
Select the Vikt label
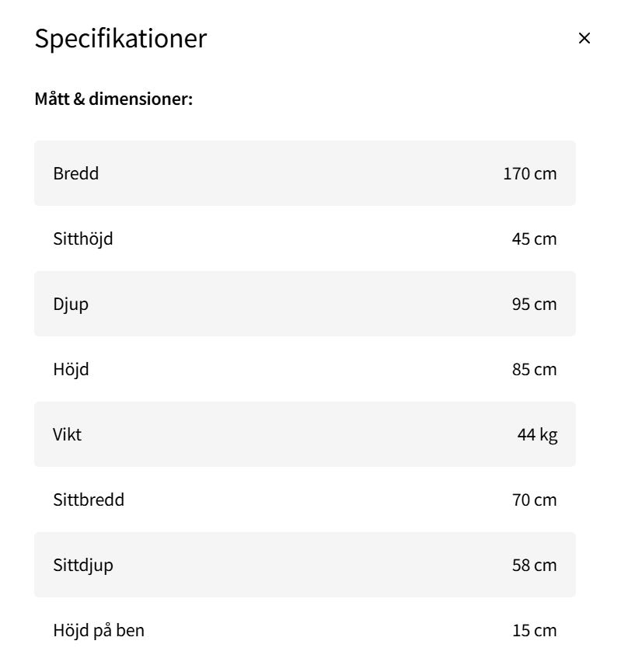(68, 434)
